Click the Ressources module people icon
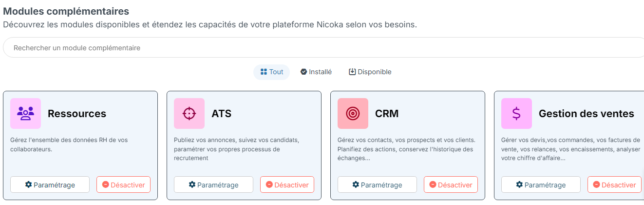The image size is (644, 205). click(25, 113)
